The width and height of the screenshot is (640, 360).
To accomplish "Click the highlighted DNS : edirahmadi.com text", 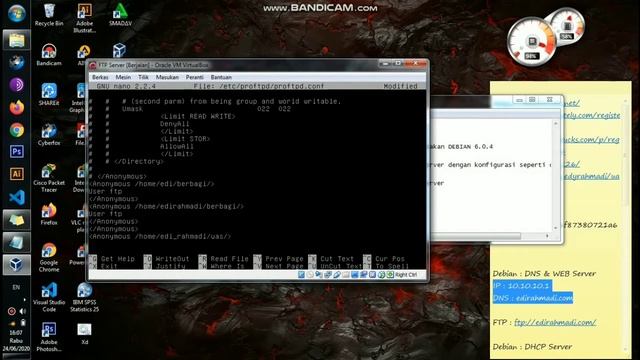I will click(533, 298).
